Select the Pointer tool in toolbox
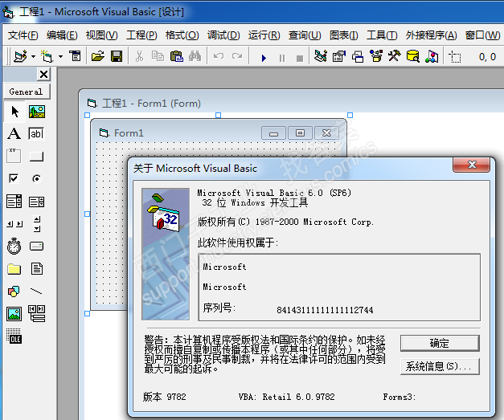Screen dimensions: 504x420 (x=14, y=112)
